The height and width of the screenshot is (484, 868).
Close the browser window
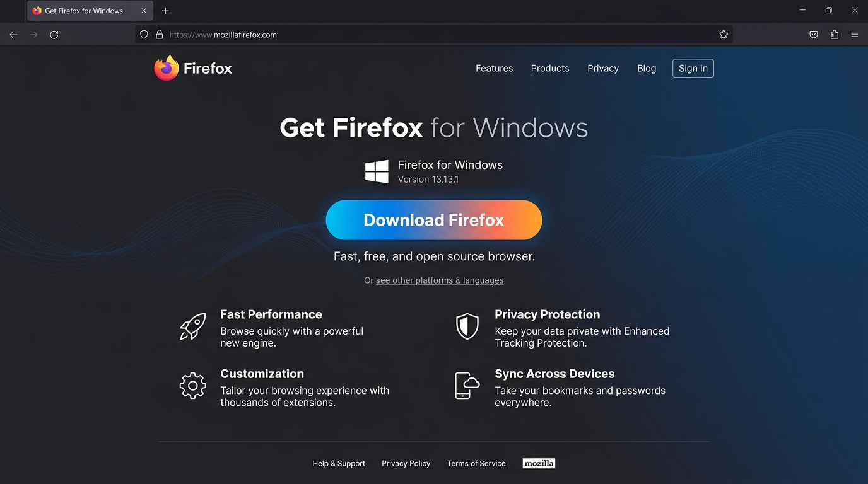point(855,10)
